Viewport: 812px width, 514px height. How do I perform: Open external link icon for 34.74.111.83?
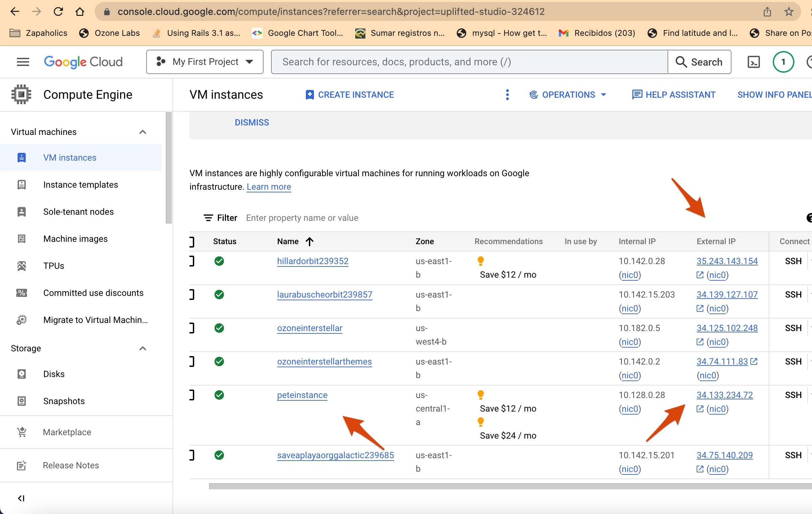(x=754, y=361)
